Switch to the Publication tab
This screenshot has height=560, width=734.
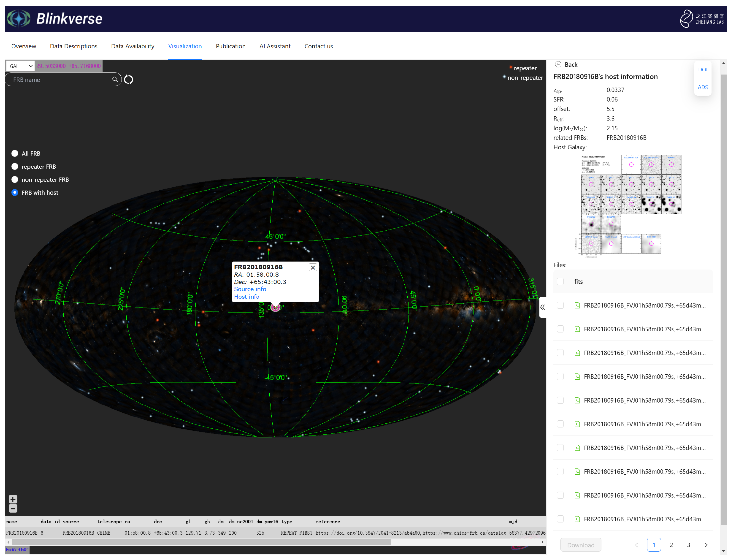231,46
